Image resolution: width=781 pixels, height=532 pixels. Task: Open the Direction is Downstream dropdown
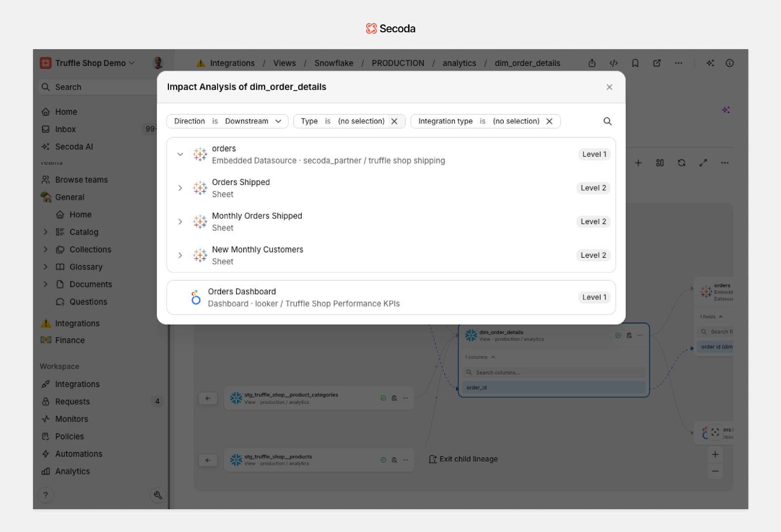[227, 121]
